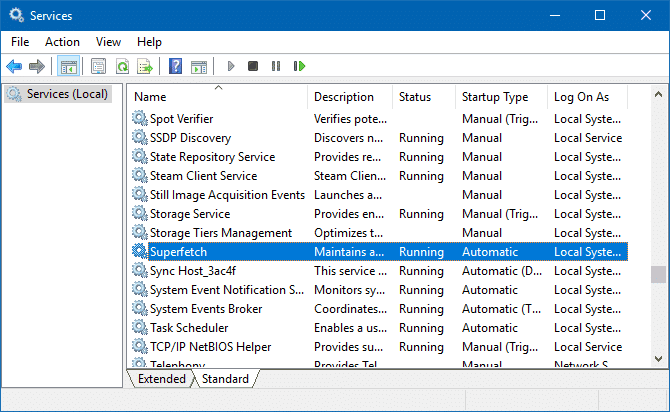
Task: Click the Show/Hide Console Tree icon
Action: click(x=68, y=67)
